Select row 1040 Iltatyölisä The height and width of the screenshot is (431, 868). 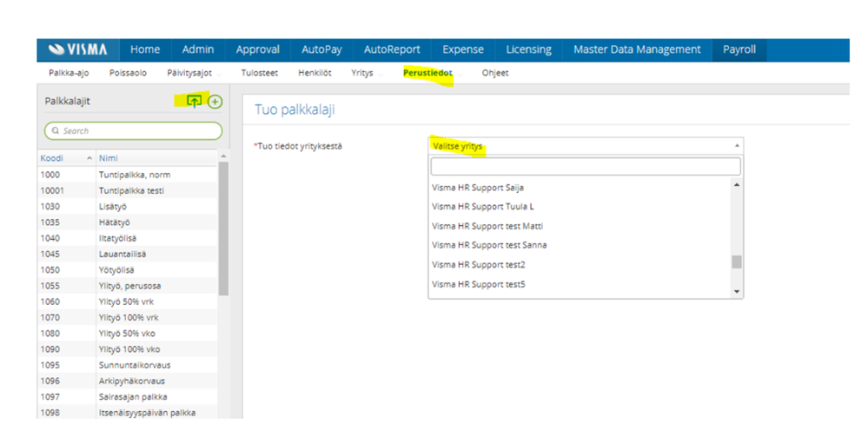click(x=128, y=238)
